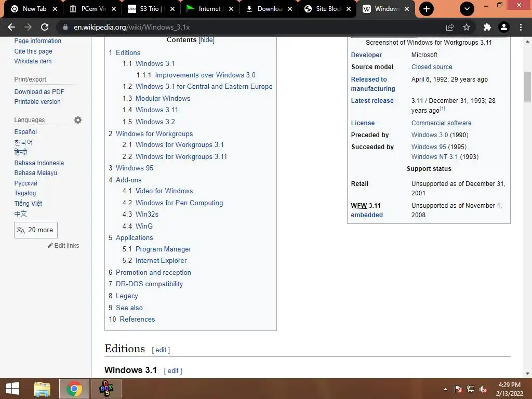Click scrollbar down arrow

pos(527,374)
